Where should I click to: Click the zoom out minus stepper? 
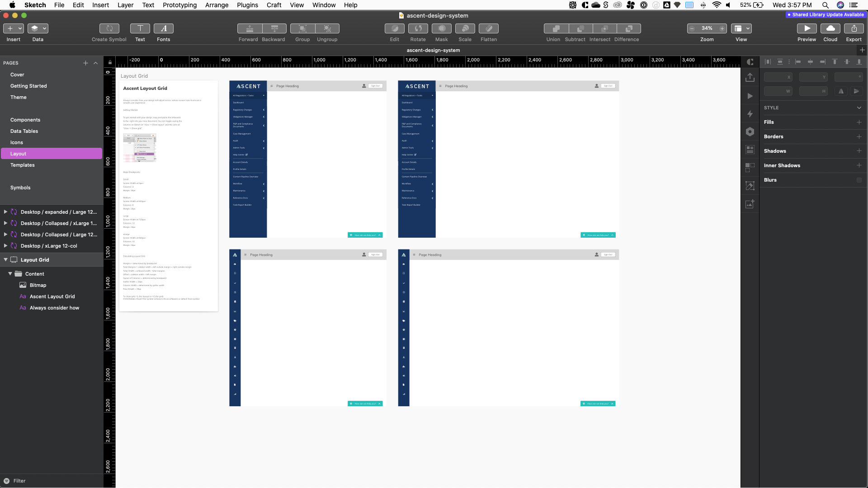point(692,28)
